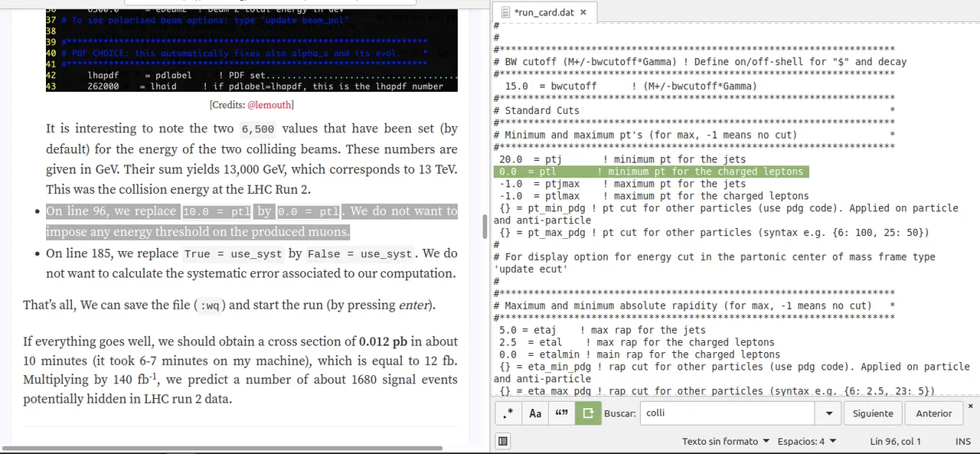Open the Espacios: 4 dropdown
The height and width of the screenshot is (454, 980).
tap(807, 441)
